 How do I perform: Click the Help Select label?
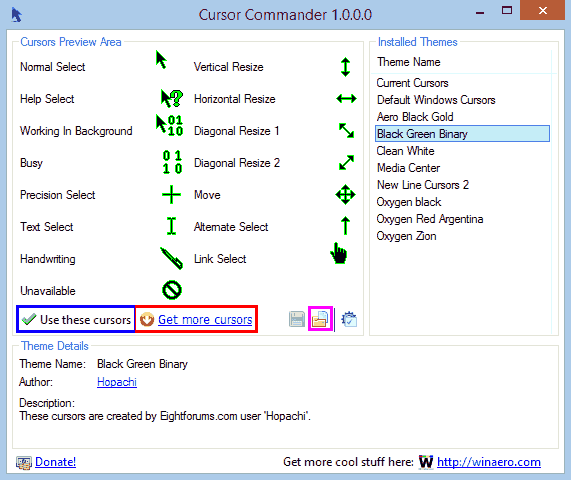(x=47, y=99)
